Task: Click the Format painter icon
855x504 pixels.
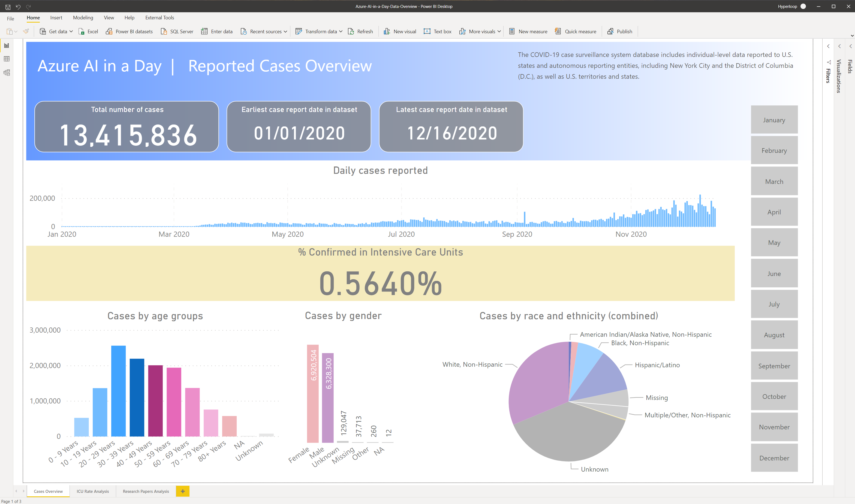Action: point(26,31)
